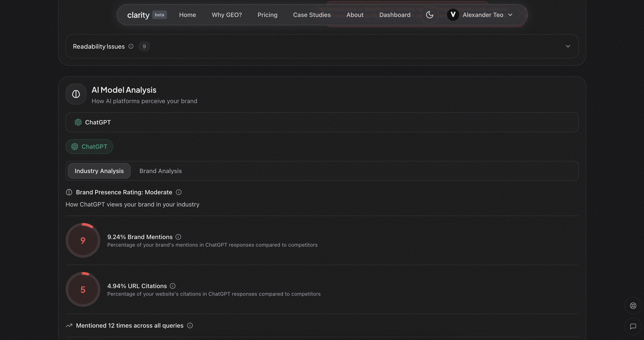This screenshot has width=644, height=340.
Task: Open the info tooltip for 9.24% Brand Mentions
Action: click(178, 237)
